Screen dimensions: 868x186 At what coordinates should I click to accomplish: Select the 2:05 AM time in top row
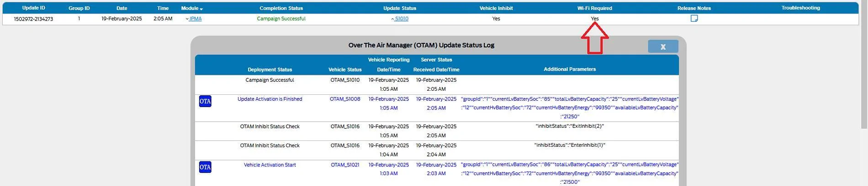163,19
